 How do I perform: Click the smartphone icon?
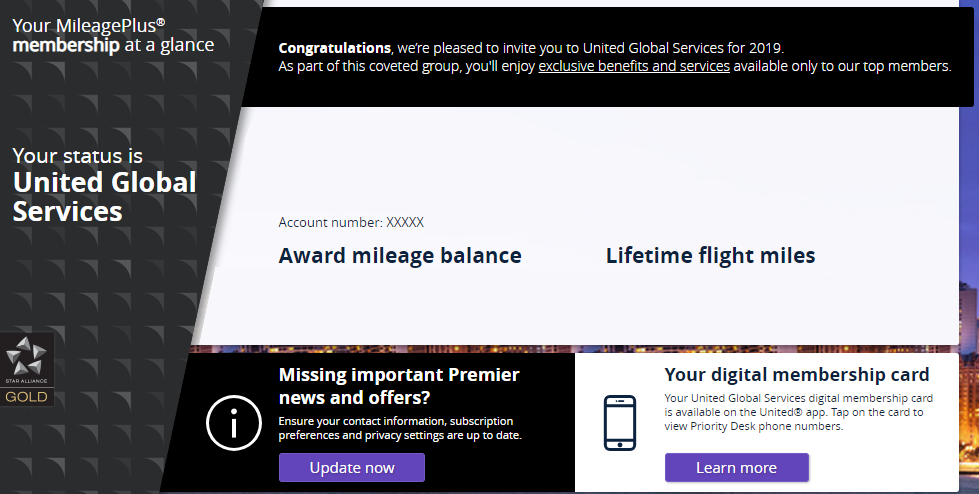coord(619,423)
